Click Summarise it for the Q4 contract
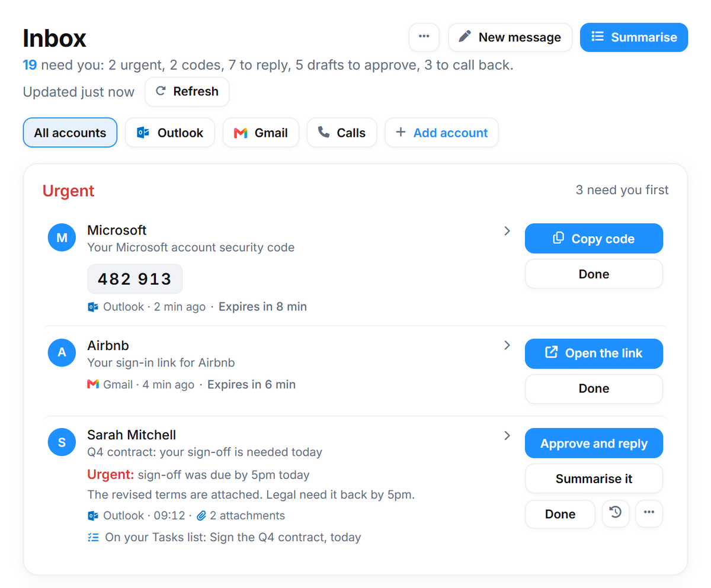 coord(594,478)
